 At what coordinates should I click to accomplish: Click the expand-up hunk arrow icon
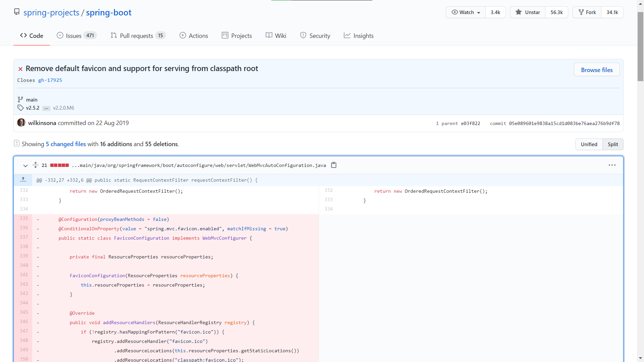point(23,180)
